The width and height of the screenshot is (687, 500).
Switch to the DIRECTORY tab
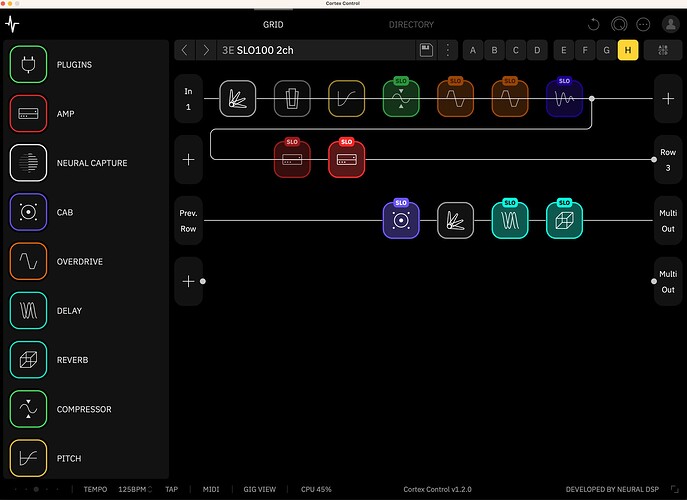(x=411, y=25)
